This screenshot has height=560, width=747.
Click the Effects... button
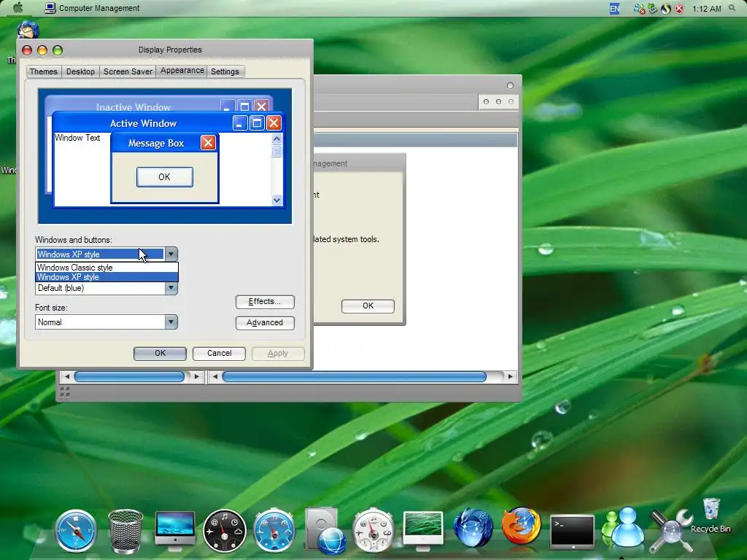click(x=265, y=302)
